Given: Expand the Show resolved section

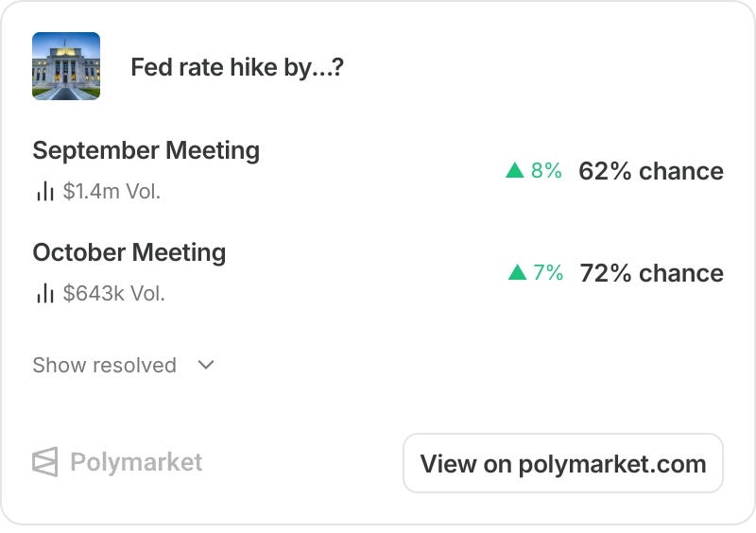Looking at the screenshot, I should pos(124,365).
